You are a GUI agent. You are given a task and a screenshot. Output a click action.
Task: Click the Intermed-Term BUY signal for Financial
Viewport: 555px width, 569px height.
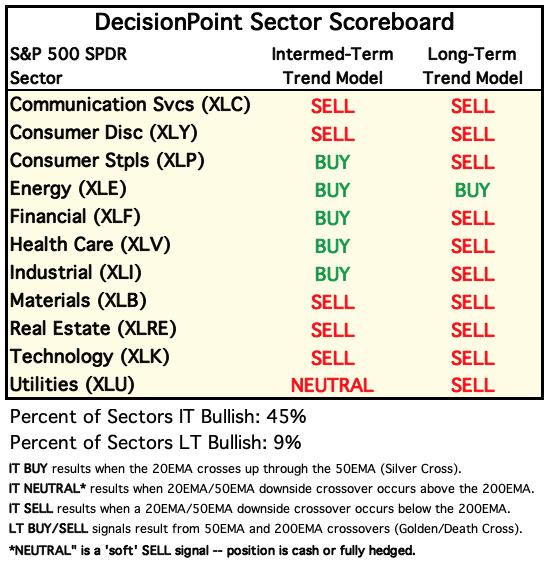(332, 218)
